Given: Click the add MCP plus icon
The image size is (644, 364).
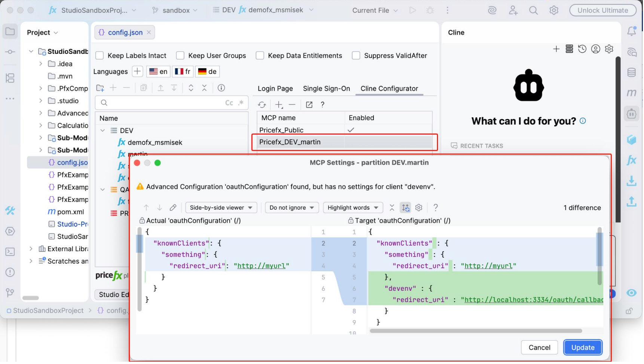Looking at the screenshot, I should [279, 105].
